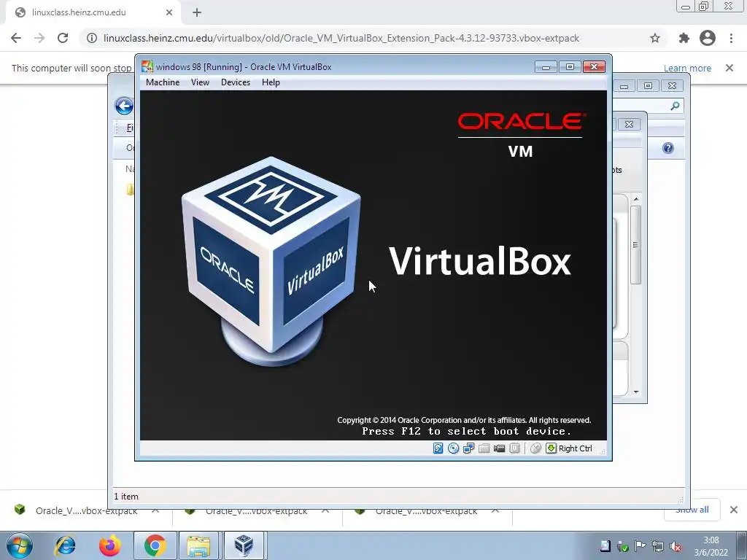This screenshot has width=747, height=560.
Task: Reload the Chrome page
Action: [x=63, y=38]
